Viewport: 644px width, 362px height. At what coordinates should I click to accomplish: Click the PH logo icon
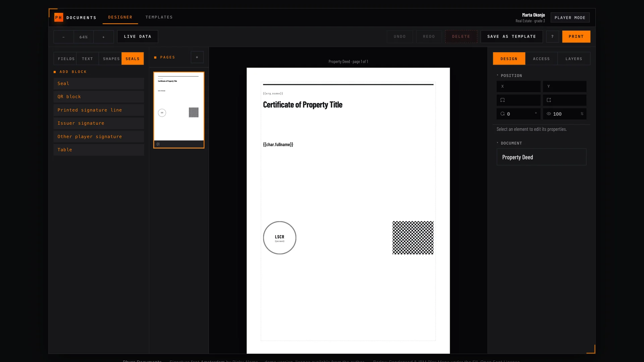pos(59,17)
